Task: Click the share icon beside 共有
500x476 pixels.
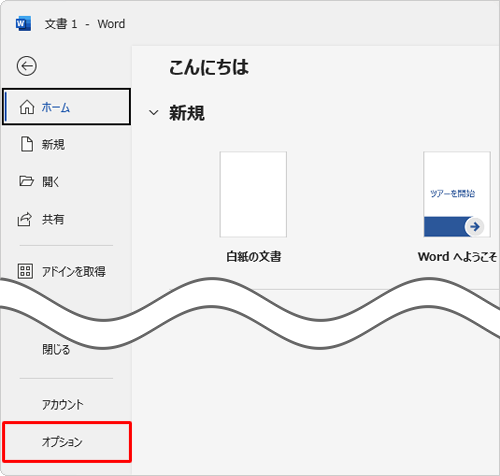Action: (25, 219)
